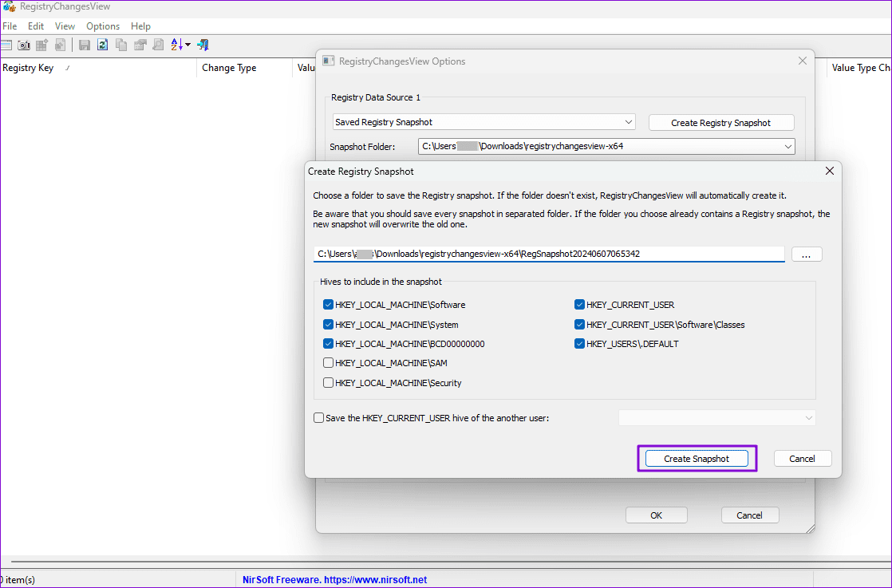The height and width of the screenshot is (588, 892).
Task: Click the RegistryChangesView Options dialog title icon
Action: coord(328,61)
